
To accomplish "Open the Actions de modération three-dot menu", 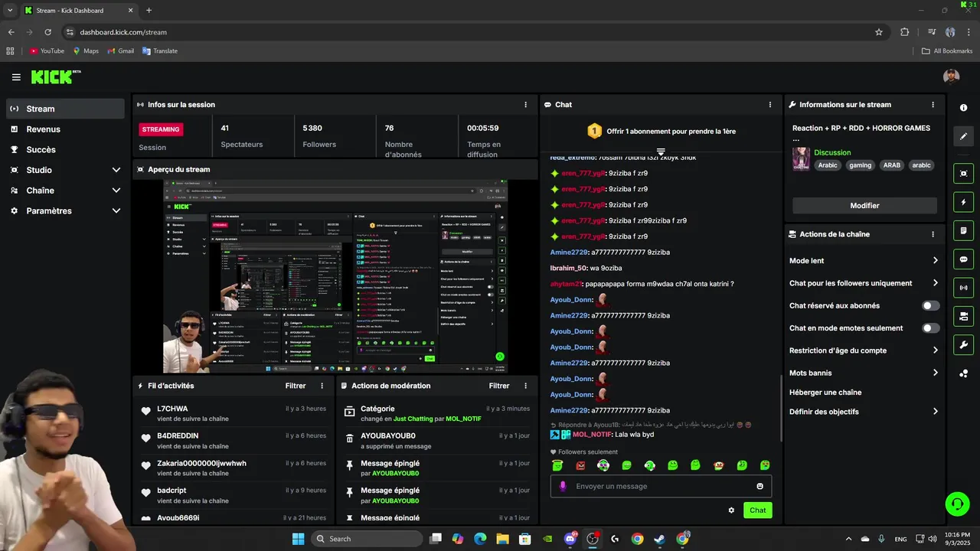I will click(525, 386).
